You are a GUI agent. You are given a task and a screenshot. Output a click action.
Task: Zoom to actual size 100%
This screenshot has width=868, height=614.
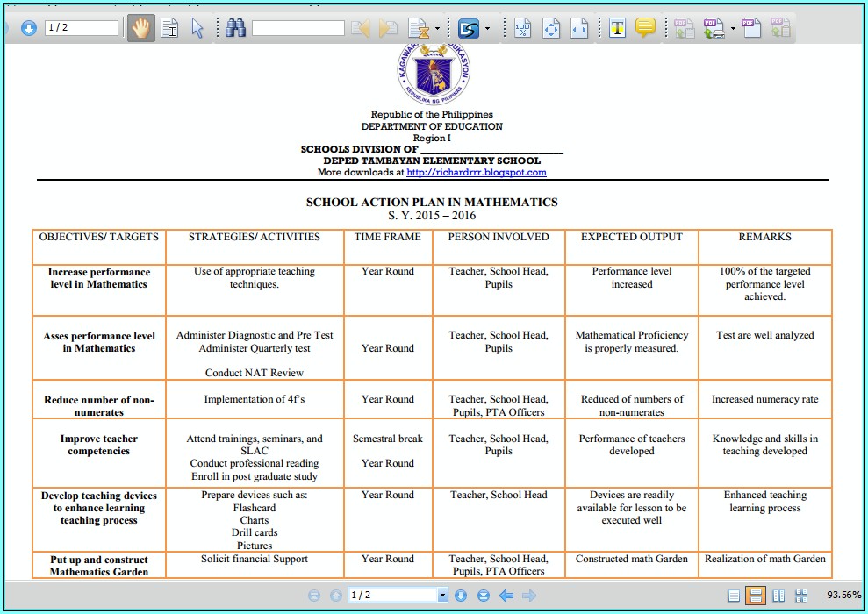click(x=522, y=28)
